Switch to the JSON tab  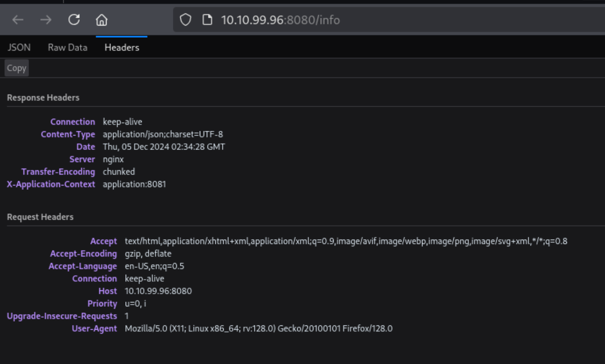click(19, 48)
